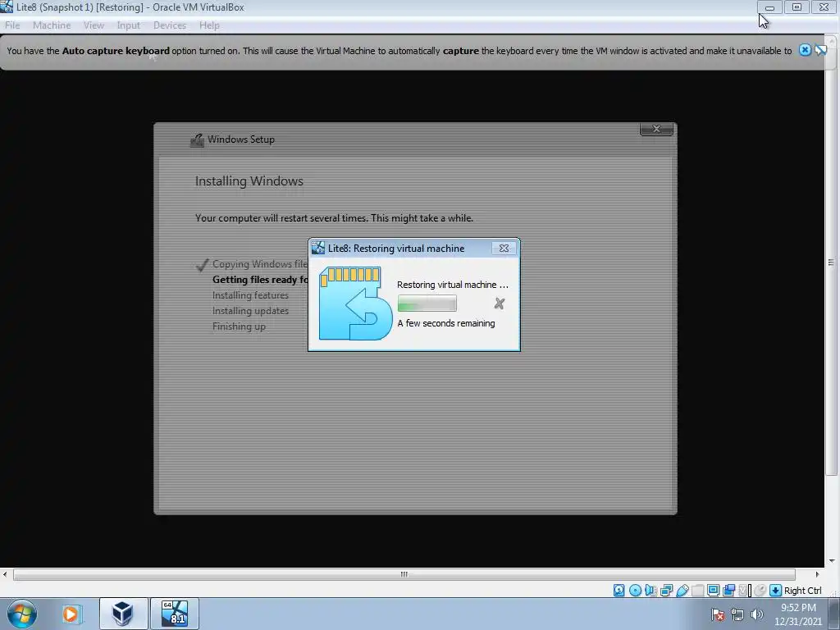Screen dimensions: 840x630
Task: Dismiss the Auto capture keyboard notification
Action: [805, 50]
